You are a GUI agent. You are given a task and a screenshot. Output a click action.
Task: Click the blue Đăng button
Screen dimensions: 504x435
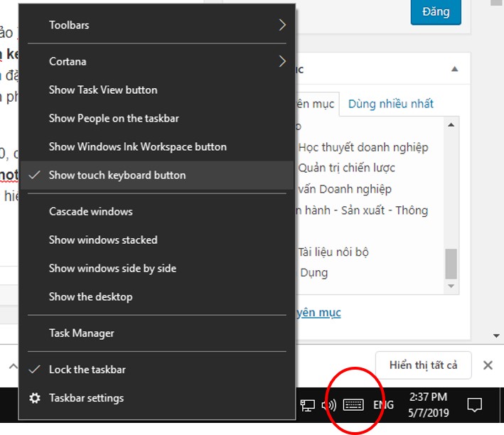435,12
